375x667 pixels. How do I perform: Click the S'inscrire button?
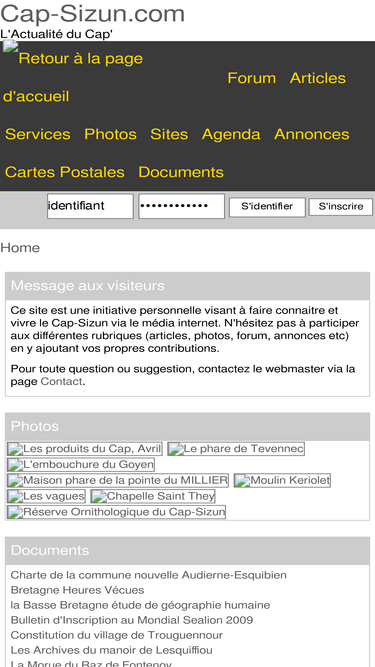point(341,207)
